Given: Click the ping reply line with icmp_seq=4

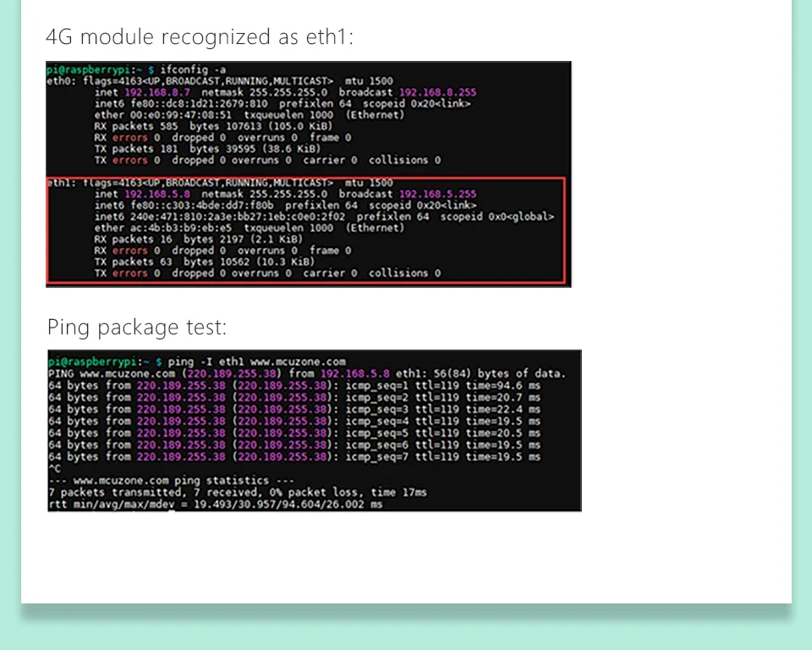Looking at the screenshot, I should coord(294,421).
